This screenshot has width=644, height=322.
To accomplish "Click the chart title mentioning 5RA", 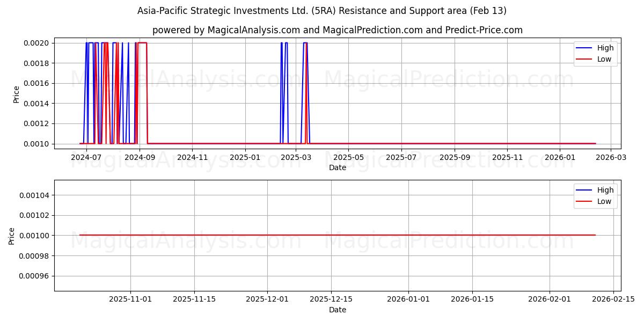I will click(322, 11).
